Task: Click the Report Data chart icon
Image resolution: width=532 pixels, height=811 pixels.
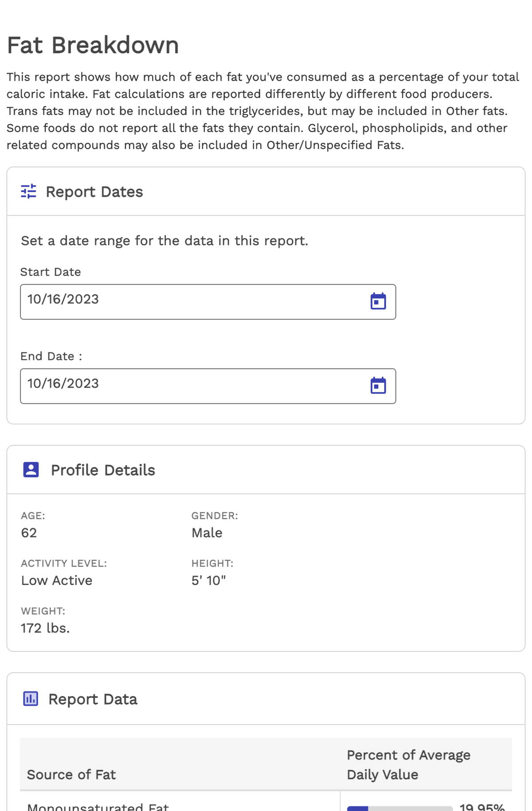Action: pos(31,699)
